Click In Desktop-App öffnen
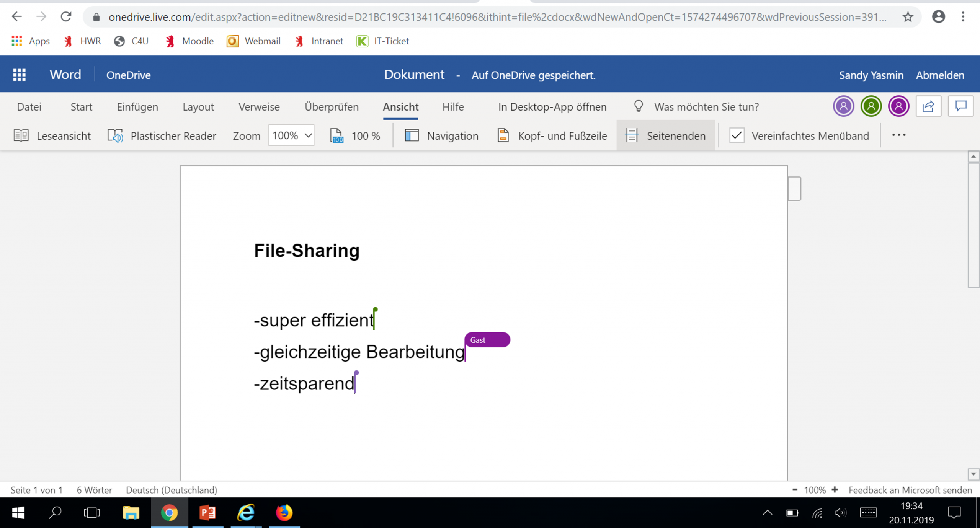Image resolution: width=980 pixels, height=528 pixels. (552, 107)
